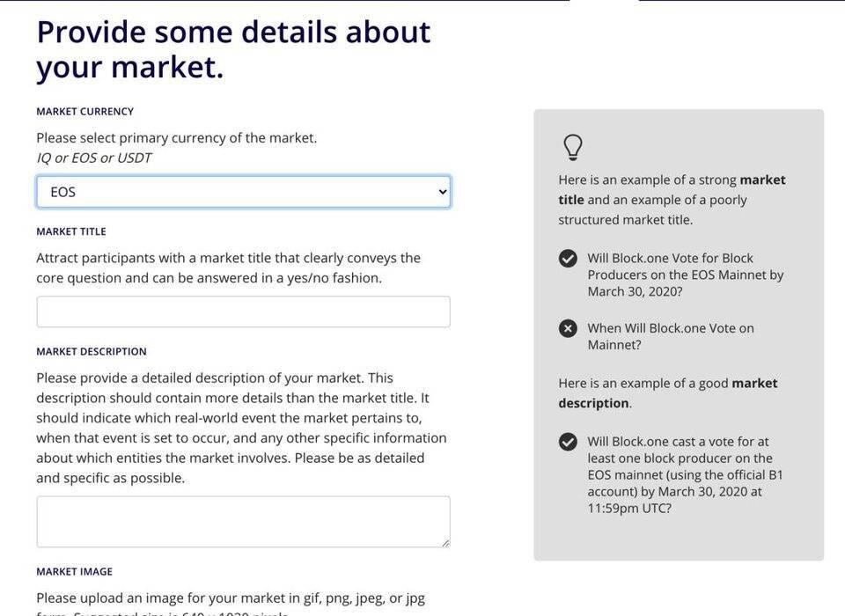
Task: Click the 'Provide some details about your market' heading
Action: pos(233,49)
